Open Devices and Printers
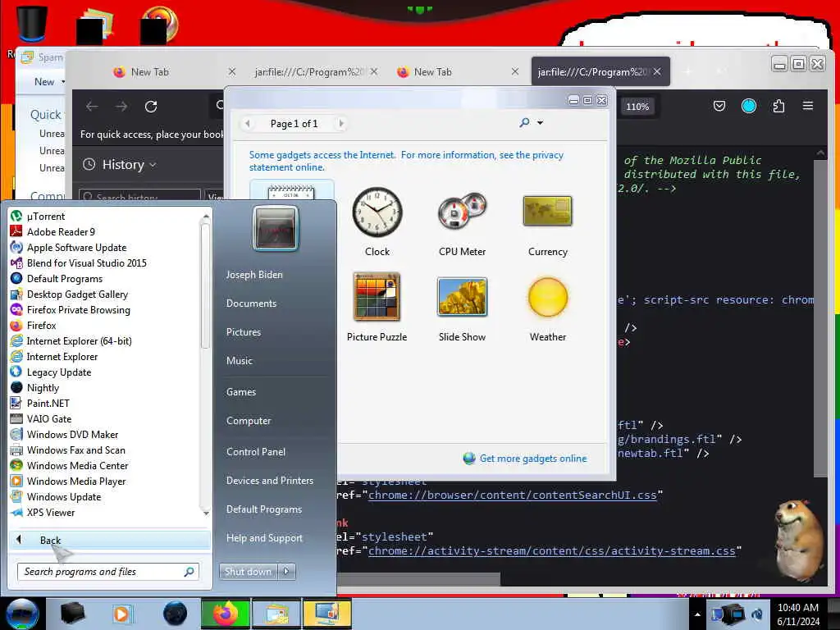The image size is (840, 630). coord(269,481)
